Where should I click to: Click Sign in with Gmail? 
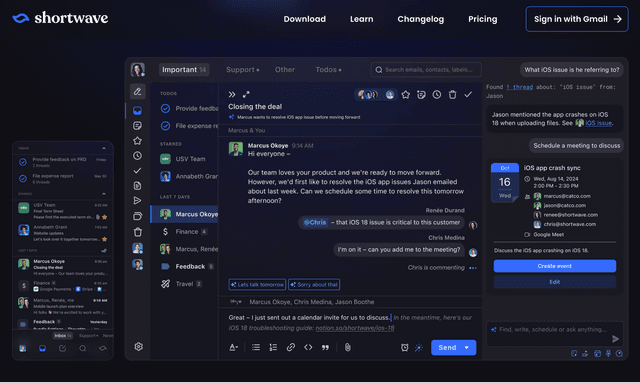pos(577,19)
